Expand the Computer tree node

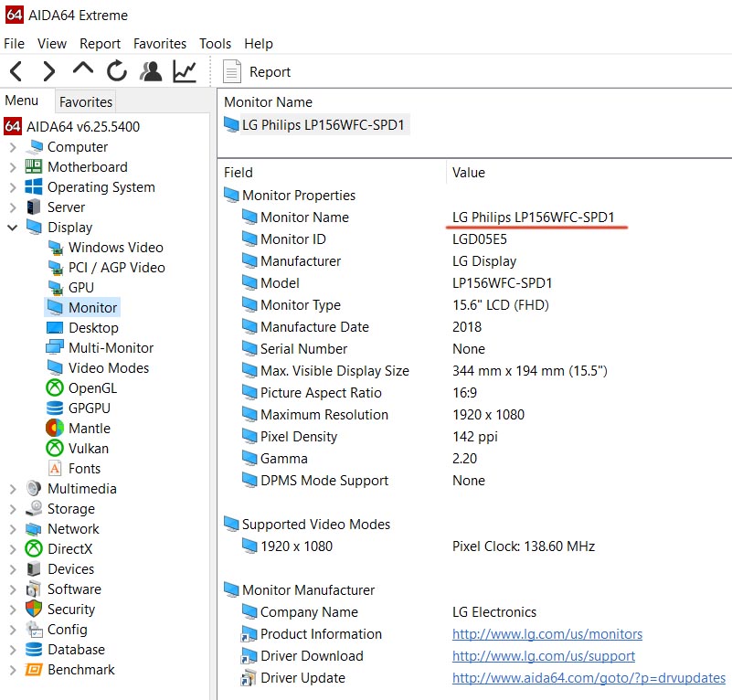coord(13,147)
